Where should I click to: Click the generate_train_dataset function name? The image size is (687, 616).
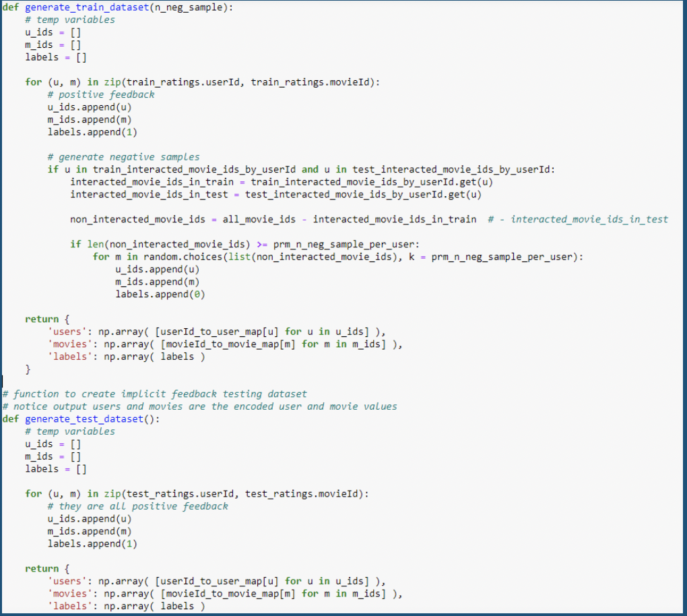pos(87,7)
